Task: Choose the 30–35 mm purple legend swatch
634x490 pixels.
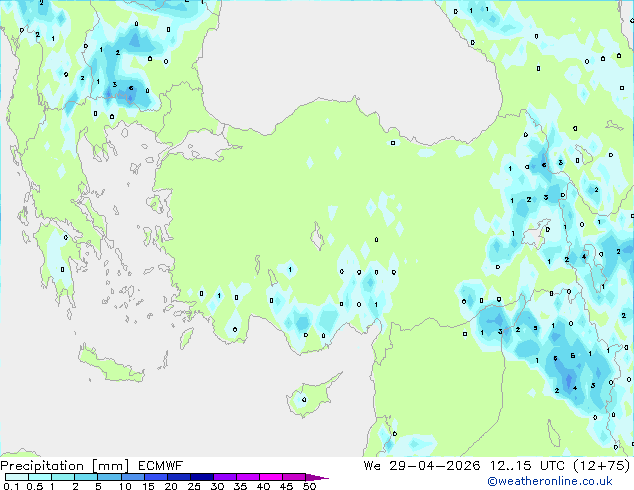Action: (x=225, y=477)
